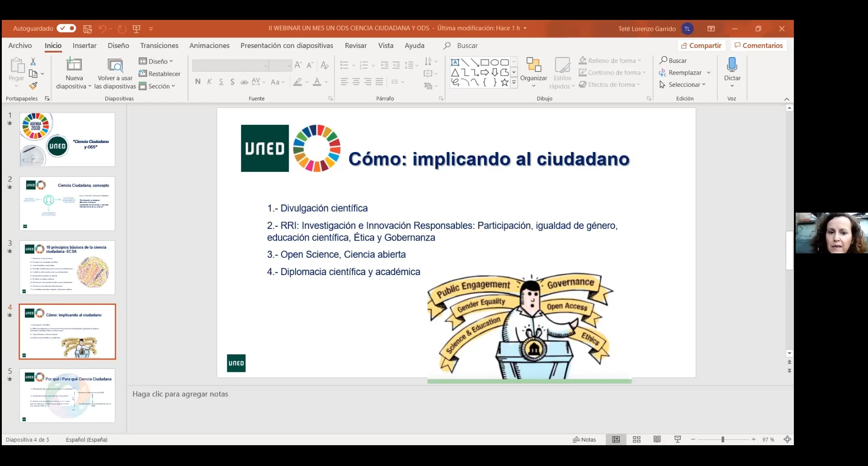This screenshot has width=868, height=466.
Task: Click the Reemplazar button
Action: (680, 72)
